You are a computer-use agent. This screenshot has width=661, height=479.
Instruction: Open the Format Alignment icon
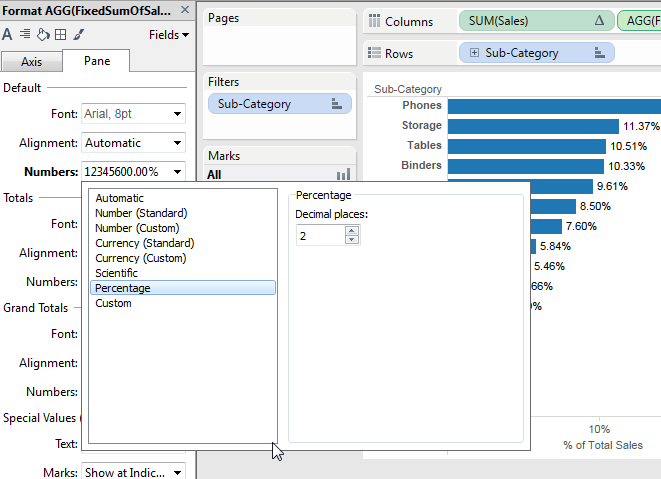[x=25, y=34]
